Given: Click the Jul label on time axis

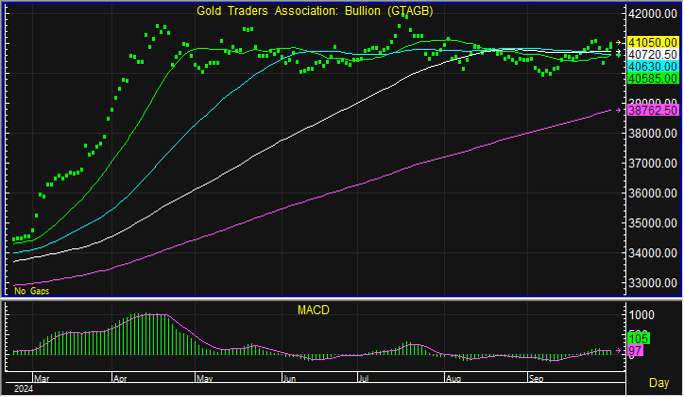Looking at the screenshot, I should pyautogui.click(x=364, y=378).
